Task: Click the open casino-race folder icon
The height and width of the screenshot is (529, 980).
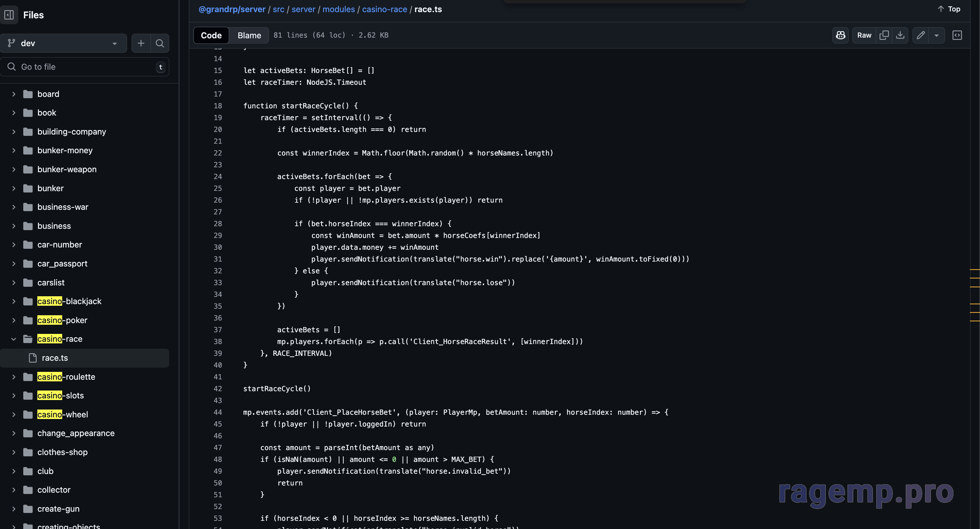Action: point(28,339)
